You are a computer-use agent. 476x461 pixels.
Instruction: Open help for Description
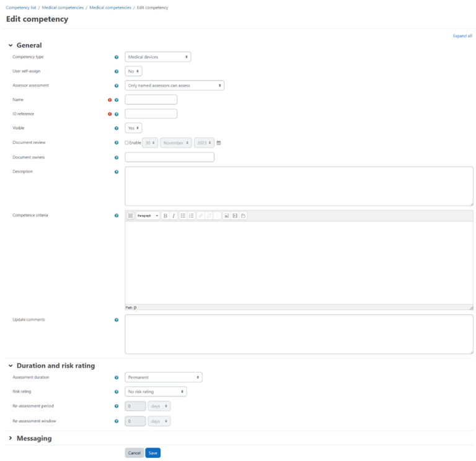coord(117,172)
